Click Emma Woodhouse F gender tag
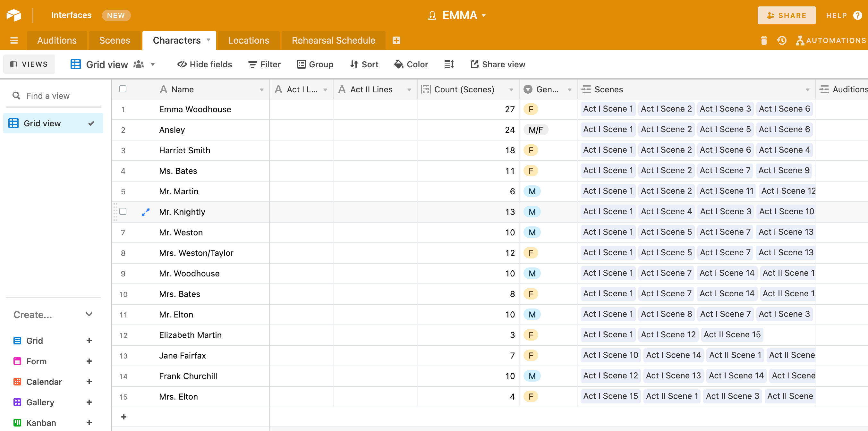This screenshot has height=431, width=868. point(531,109)
